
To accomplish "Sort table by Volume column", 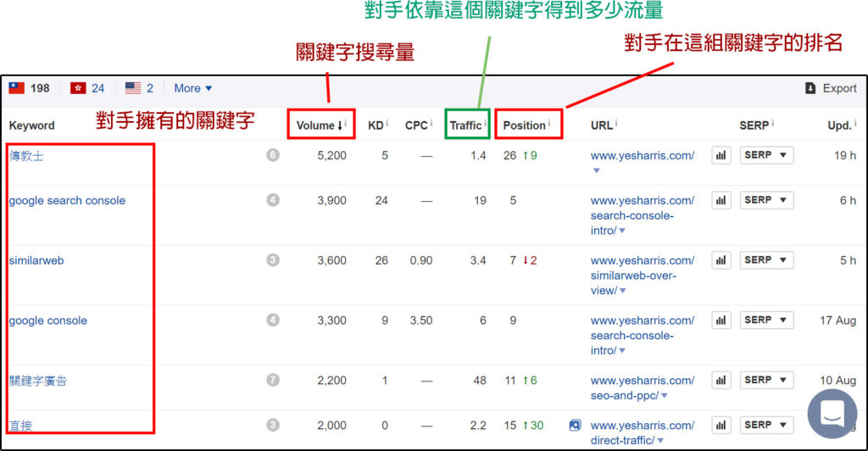I will pos(317,125).
